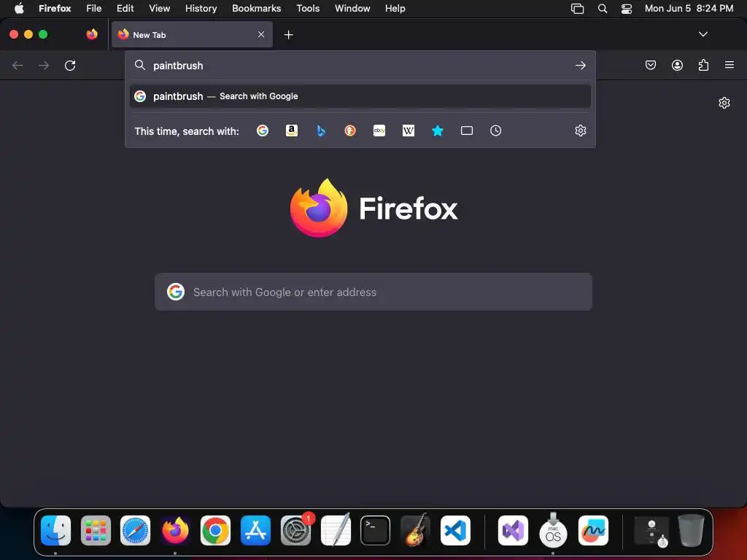
Task: Launch Google Chrome from the Dock
Action: 215,531
